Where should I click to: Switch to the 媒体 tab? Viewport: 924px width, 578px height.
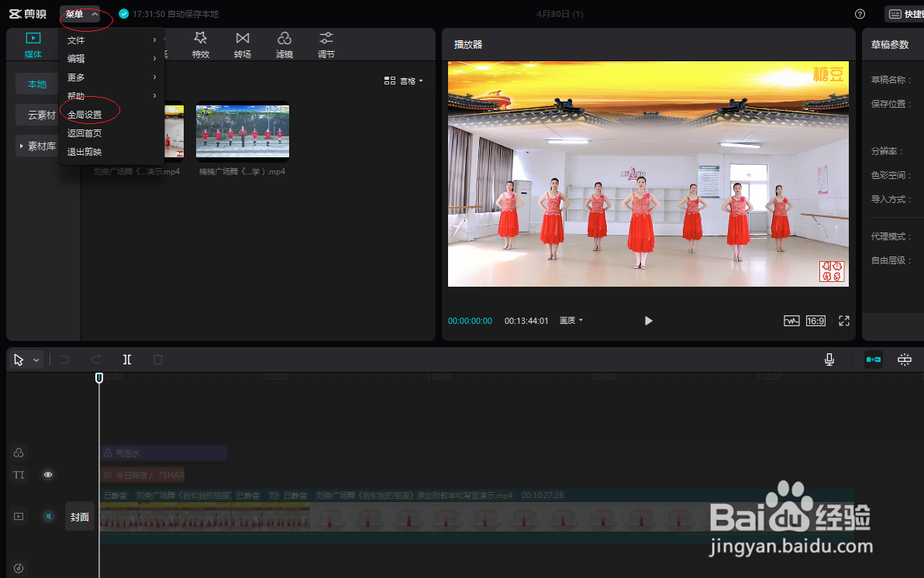point(33,46)
